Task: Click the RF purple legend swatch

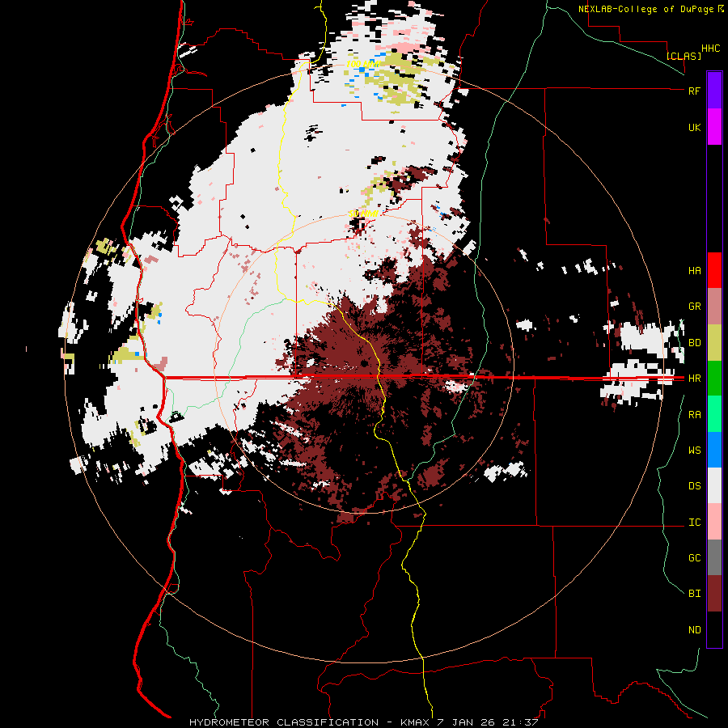Action: tap(714, 91)
